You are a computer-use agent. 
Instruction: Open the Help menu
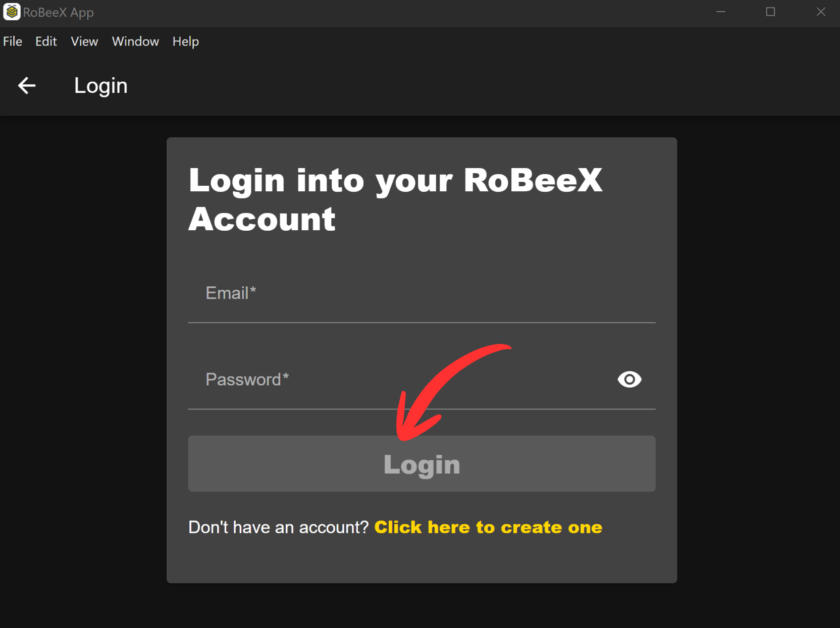coord(185,41)
